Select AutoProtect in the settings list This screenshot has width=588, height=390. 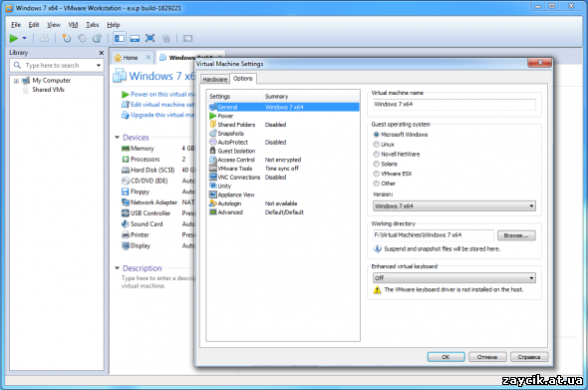(233, 143)
